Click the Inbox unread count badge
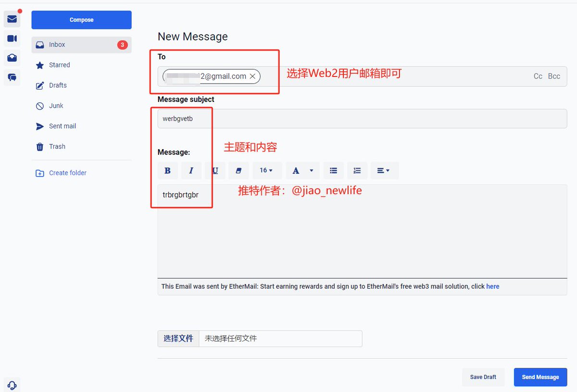The height and width of the screenshot is (392, 577). (122, 45)
